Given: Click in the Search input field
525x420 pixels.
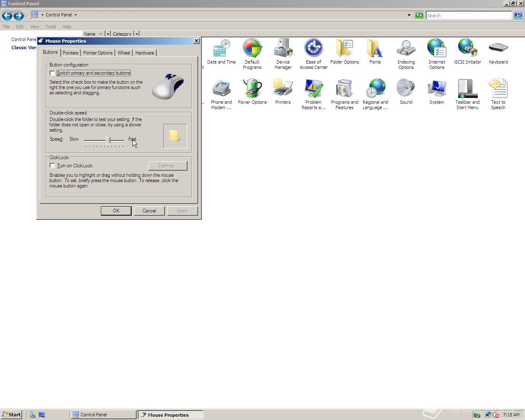Looking at the screenshot, I should pos(468,16).
